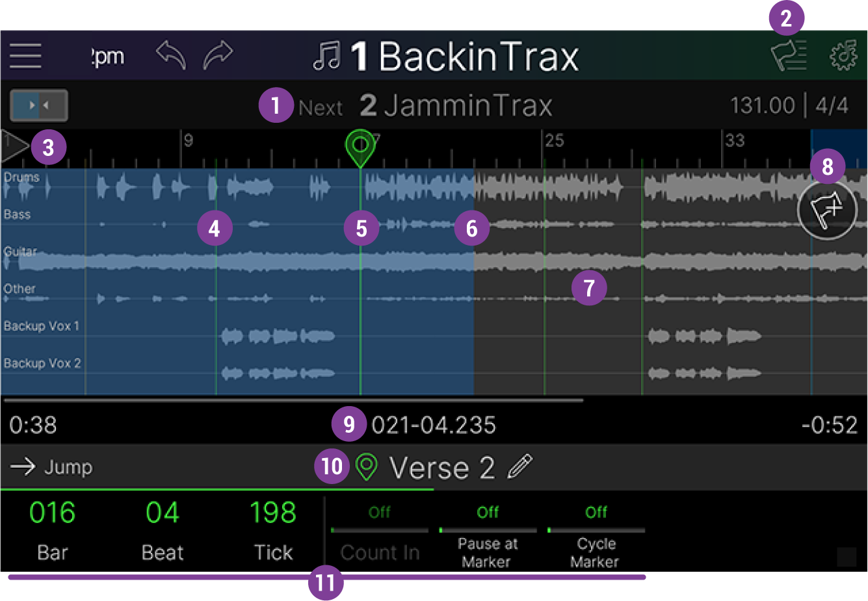Click the redo arrow icon

[x=218, y=55]
